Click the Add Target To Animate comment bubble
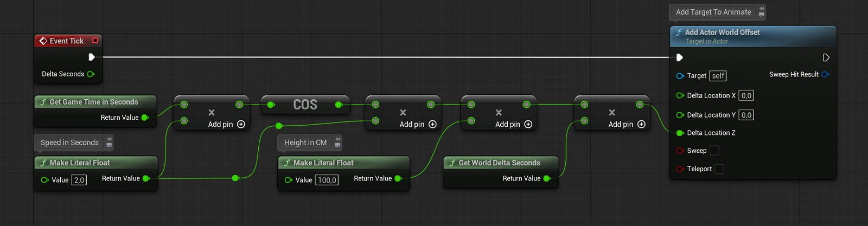Screen dimensions: 868x226 tap(713, 12)
